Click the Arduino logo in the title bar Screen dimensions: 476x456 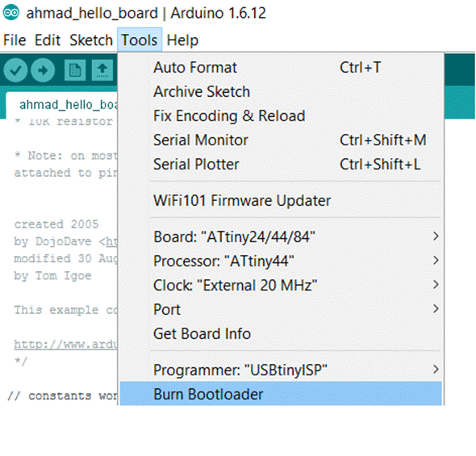click(x=11, y=13)
